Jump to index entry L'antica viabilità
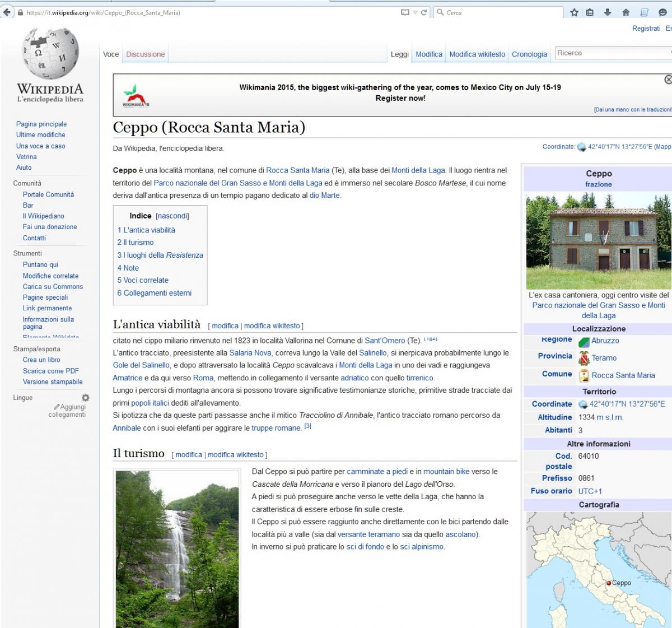672x628 pixels. (146, 230)
